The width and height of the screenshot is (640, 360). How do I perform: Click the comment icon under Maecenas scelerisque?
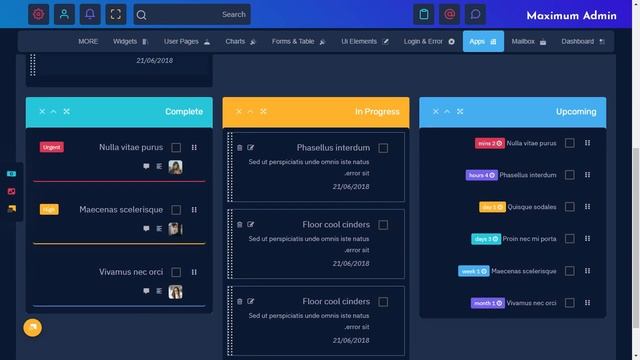[x=146, y=229]
